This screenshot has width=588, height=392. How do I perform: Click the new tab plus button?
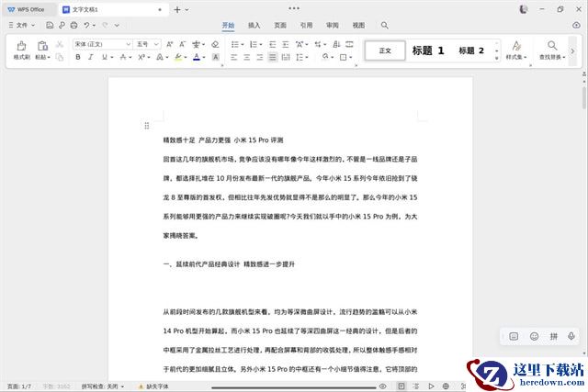point(177,10)
